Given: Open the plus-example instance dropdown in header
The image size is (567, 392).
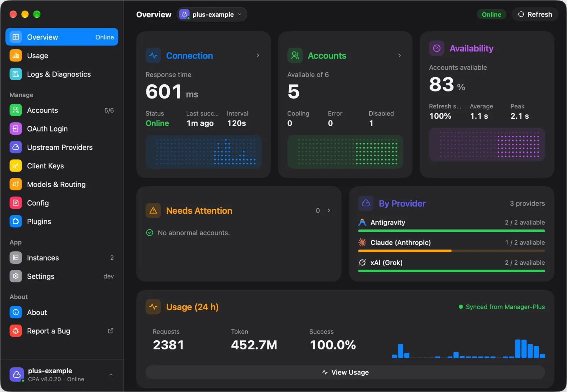Looking at the screenshot, I should pyautogui.click(x=212, y=15).
